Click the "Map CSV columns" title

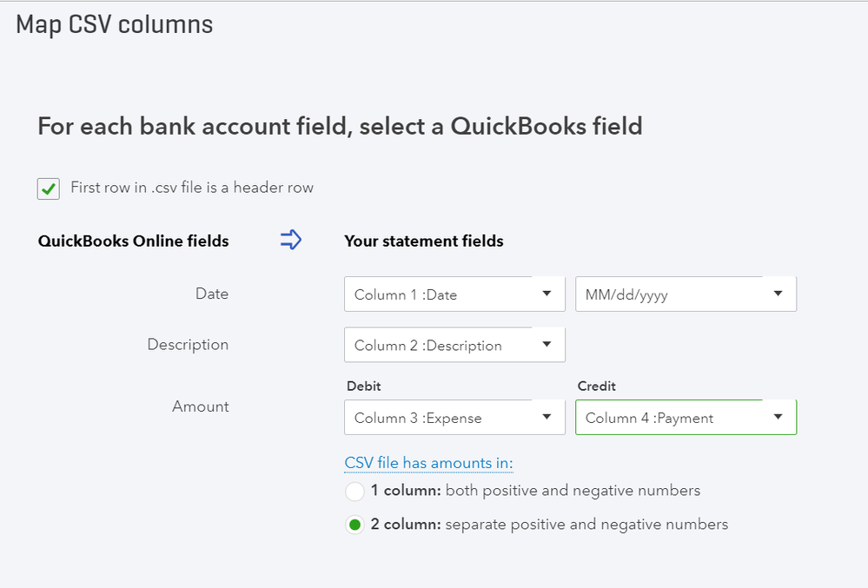(x=115, y=24)
